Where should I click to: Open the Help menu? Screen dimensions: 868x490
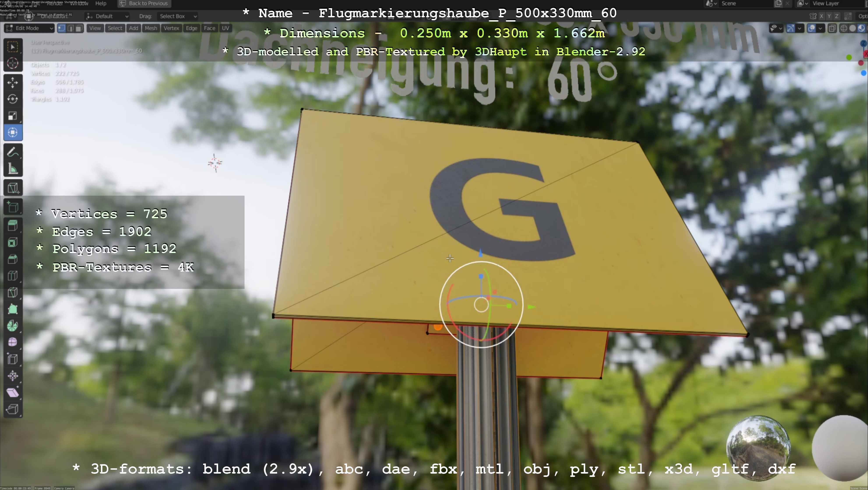[100, 3]
